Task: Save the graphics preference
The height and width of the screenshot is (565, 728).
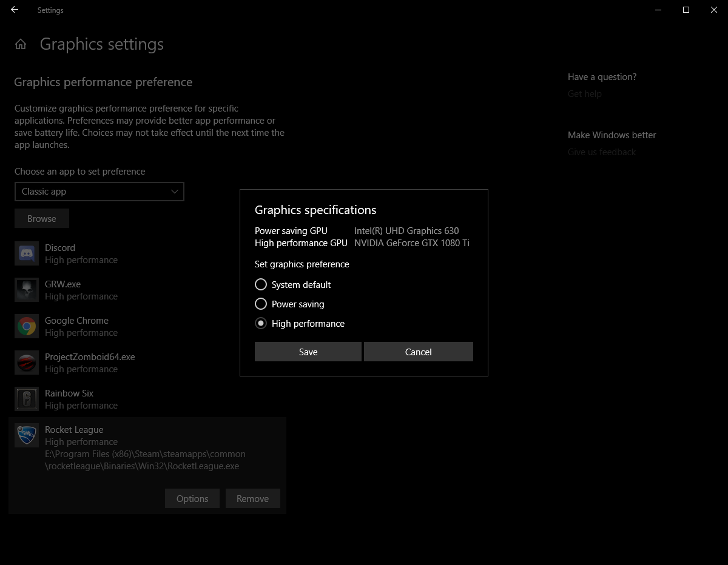Action: pos(308,352)
